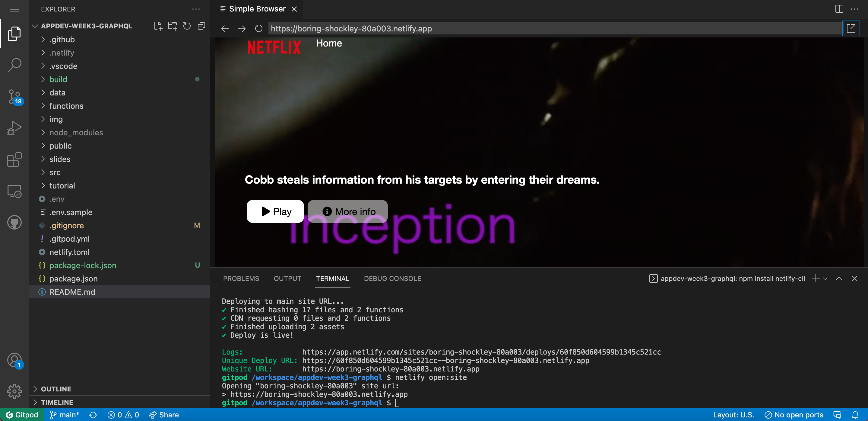
Task: Click the Play button on the Inception banner
Action: pos(275,211)
